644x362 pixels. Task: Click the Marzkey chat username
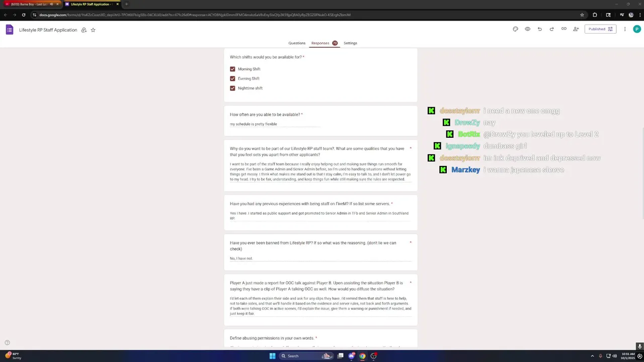pyautogui.click(x=465, y=170)
